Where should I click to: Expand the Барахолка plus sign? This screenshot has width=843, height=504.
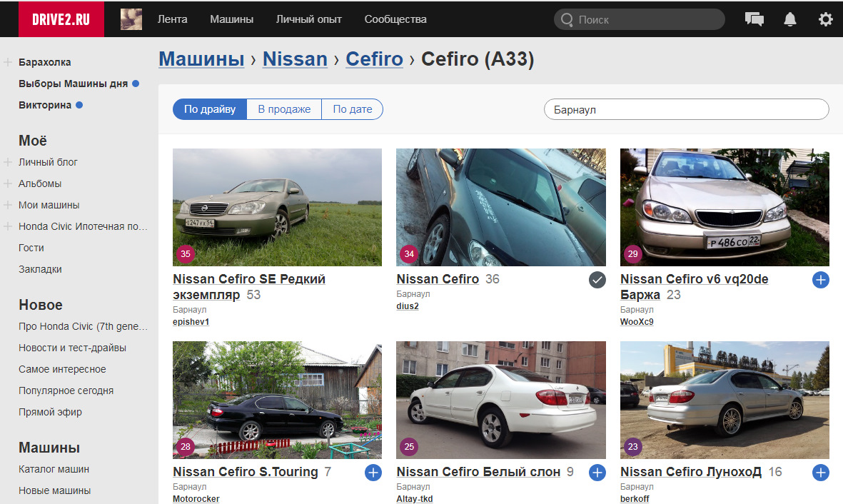click(x=8, y=62)
